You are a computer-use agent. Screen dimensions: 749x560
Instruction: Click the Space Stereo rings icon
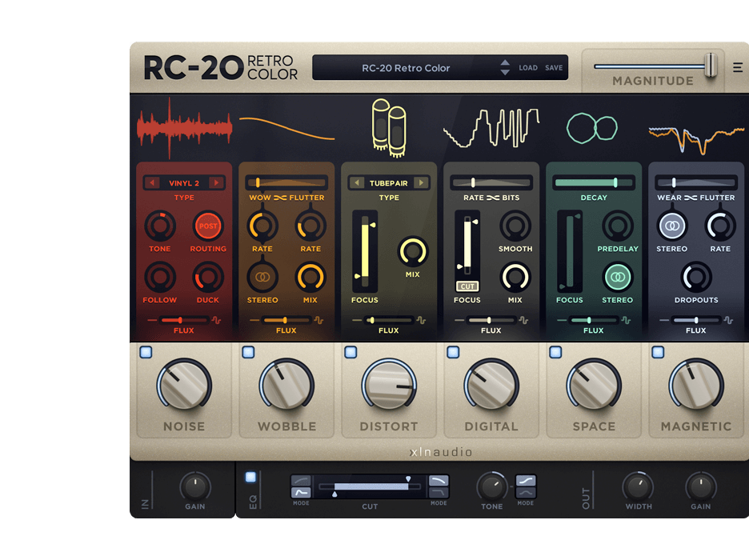tap(618, 278)
